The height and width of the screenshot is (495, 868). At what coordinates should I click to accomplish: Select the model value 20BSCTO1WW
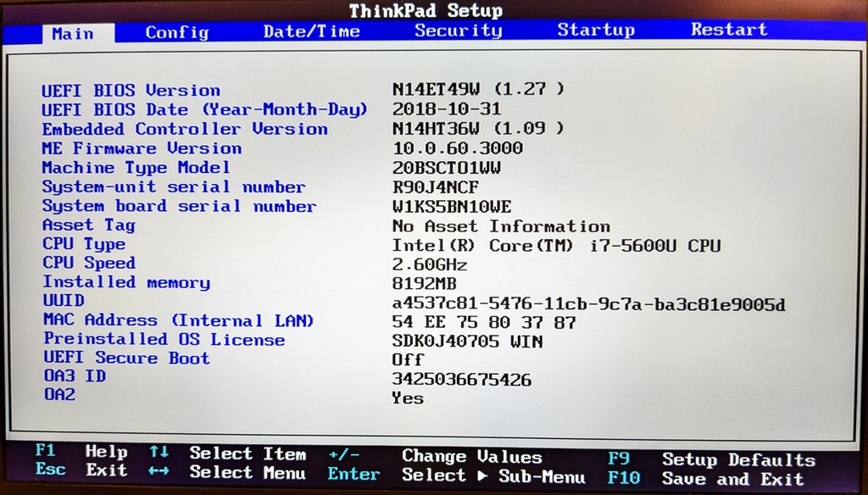[447, 168]
